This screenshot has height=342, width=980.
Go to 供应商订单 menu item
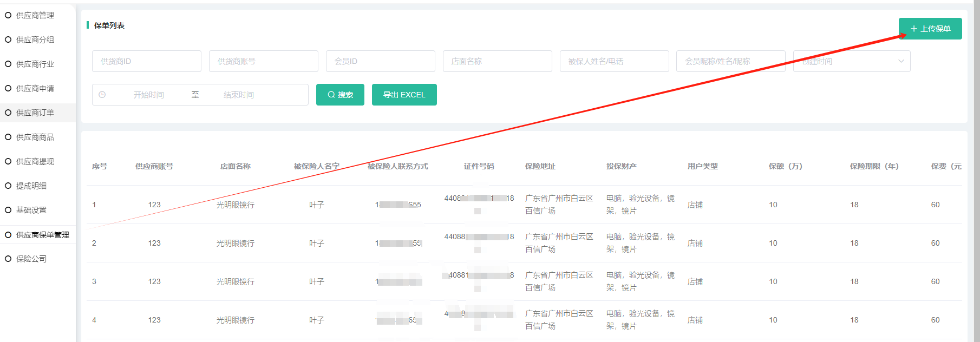[x=35, y=113]
